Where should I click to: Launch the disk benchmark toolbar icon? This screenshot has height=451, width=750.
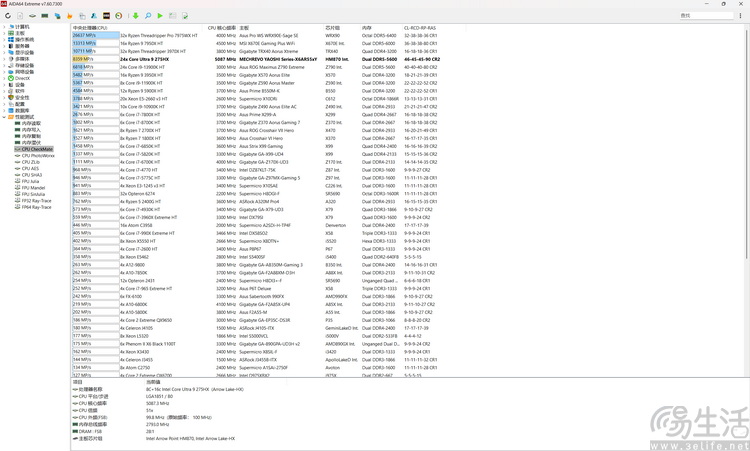pyautogui.click(x=33, y=16)
